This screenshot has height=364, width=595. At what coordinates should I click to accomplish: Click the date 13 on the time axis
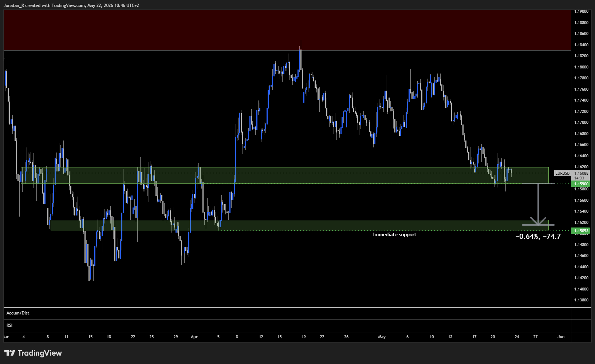tap(450, 337)
